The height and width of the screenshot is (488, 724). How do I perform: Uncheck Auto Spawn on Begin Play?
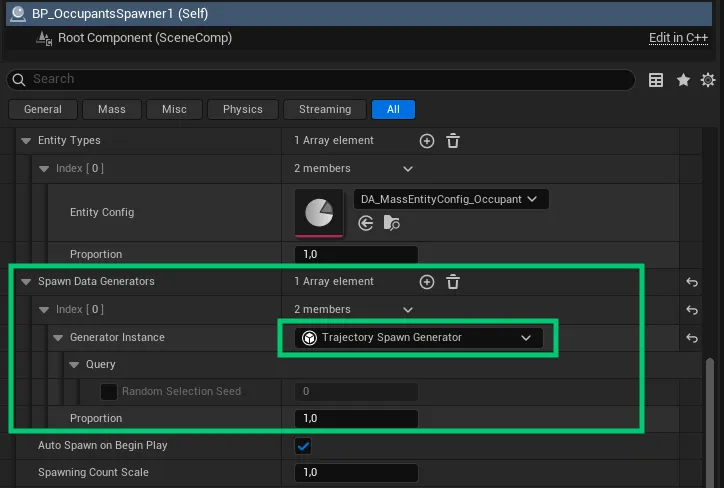click(304, 446)
